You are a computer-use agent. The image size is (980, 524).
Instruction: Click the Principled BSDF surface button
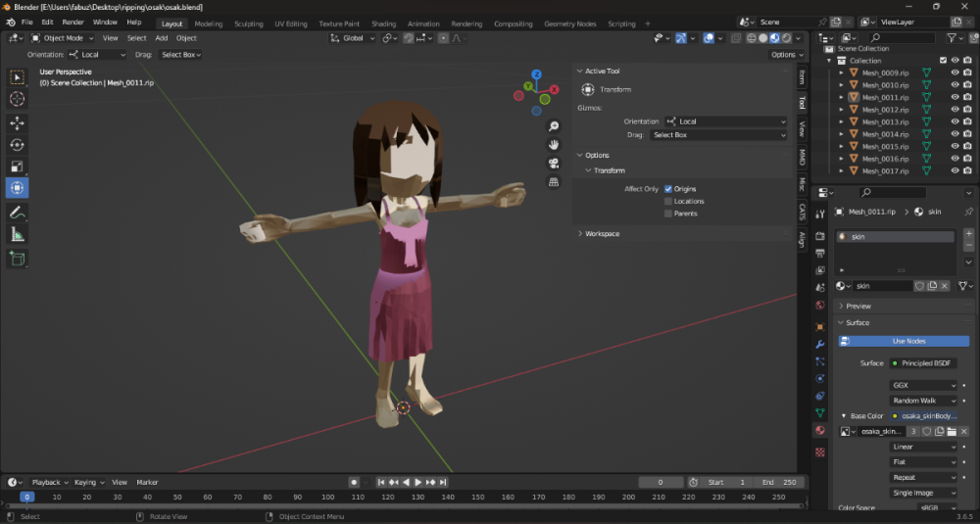(923, 363)
